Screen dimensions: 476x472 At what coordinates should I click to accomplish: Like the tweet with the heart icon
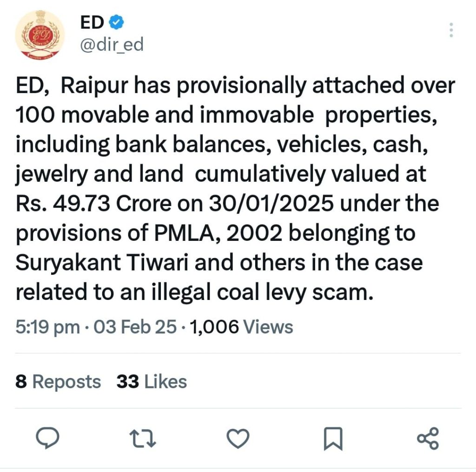point(238,438)
